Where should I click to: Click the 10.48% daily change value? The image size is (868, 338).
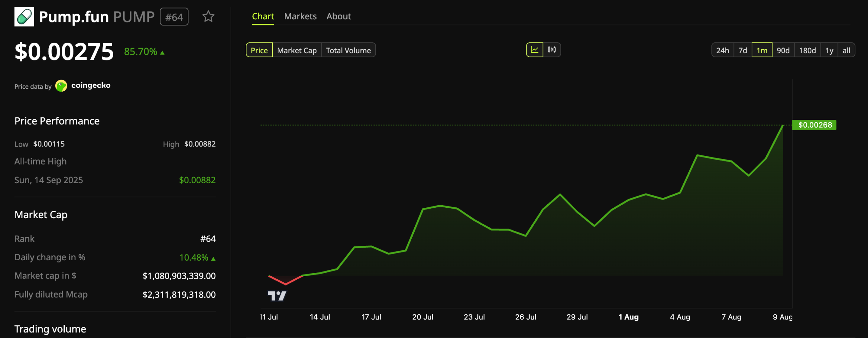pos(194,258)
